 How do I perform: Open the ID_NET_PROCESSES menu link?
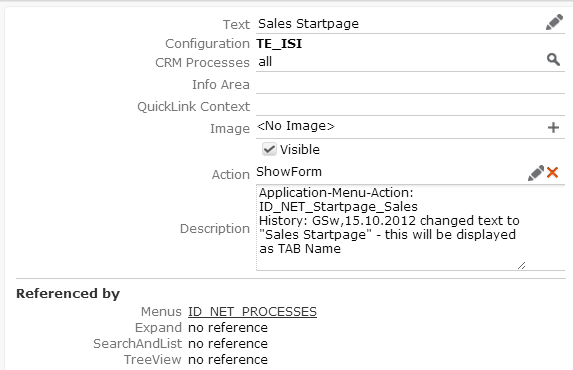point(252,312)
